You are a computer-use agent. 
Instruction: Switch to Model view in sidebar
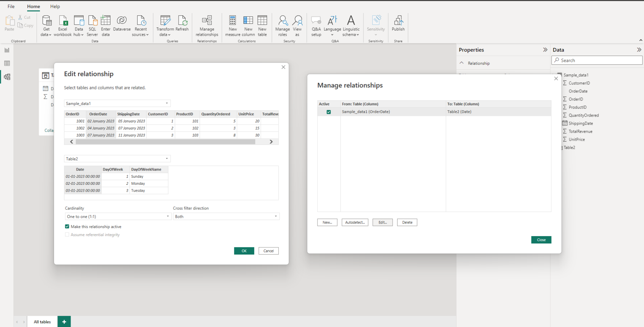(7, 77)
